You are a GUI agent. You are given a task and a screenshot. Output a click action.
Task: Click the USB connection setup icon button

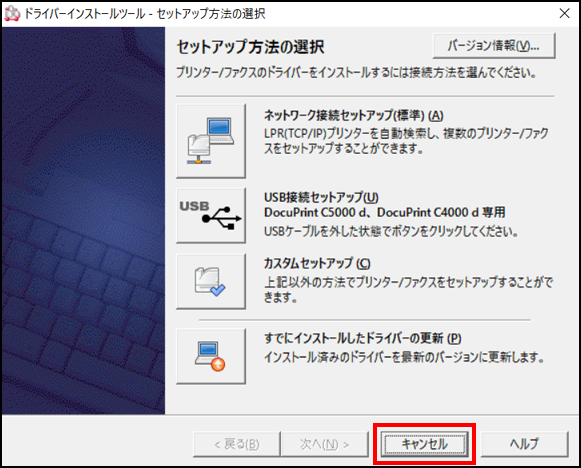tap(211, 215)
